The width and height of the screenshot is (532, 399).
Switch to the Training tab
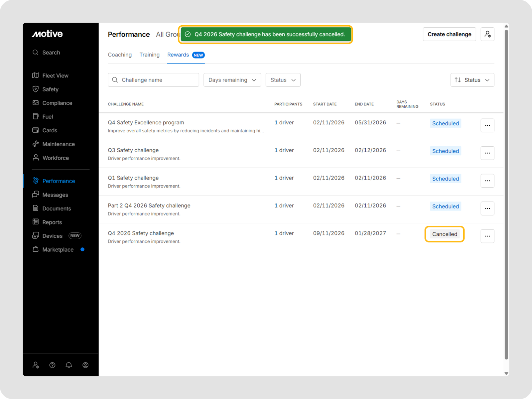[149, 55]
